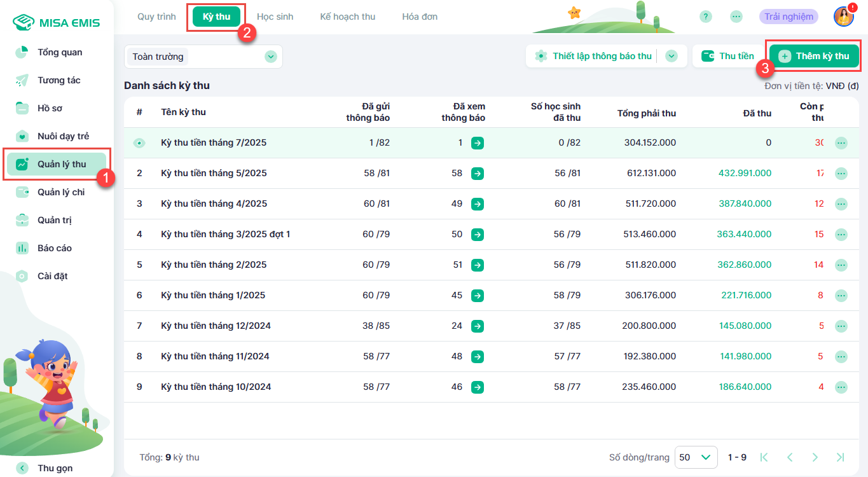Open the top bar three-dots menu icon

[736, 17]
